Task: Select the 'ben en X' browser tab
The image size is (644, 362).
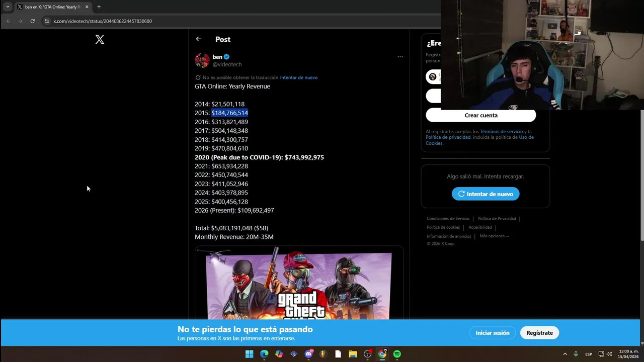Action: click(x=53, y=7)
